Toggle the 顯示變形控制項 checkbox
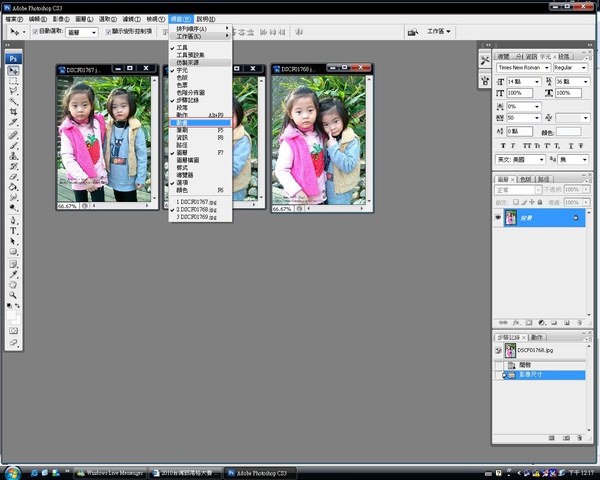The image size is (600, 480). coord(108,31)
